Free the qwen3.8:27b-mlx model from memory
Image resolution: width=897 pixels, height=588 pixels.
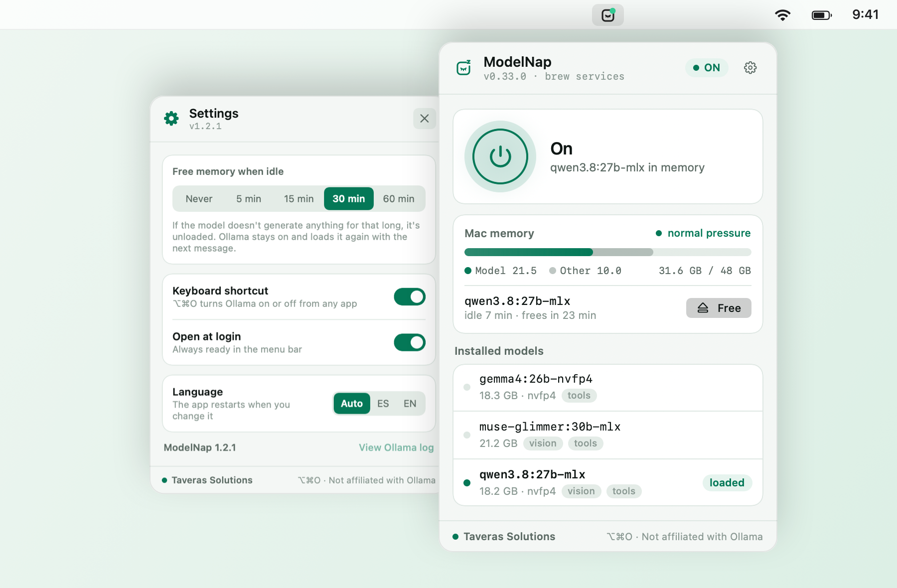coord(719,308)
